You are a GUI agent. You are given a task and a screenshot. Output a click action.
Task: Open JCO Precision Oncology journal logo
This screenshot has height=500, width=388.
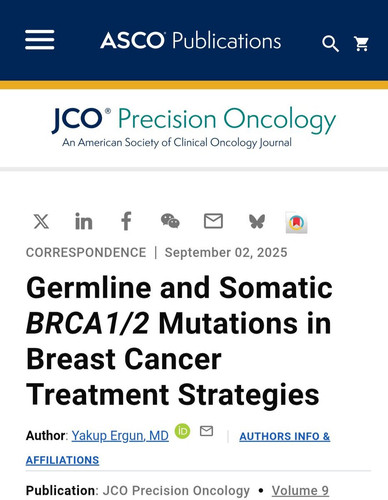tap(193, 127)
